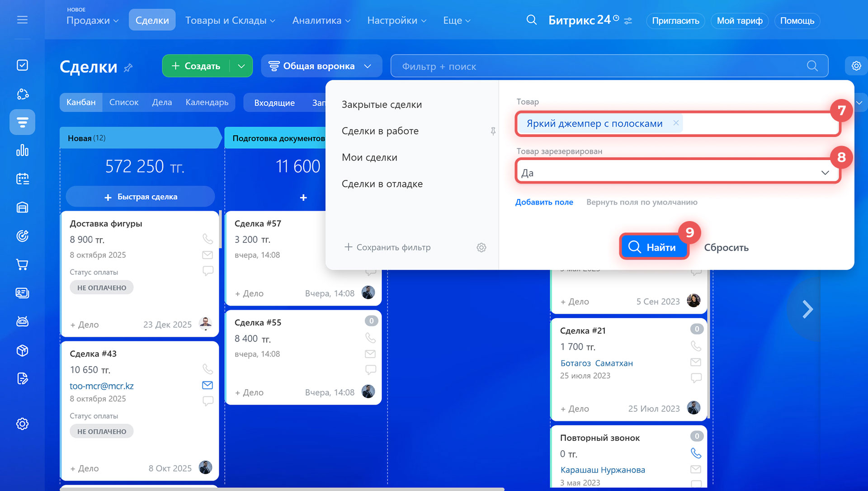
Task: Click the gear icon beside Сохранить фильтр
Action: pos(481,247)
